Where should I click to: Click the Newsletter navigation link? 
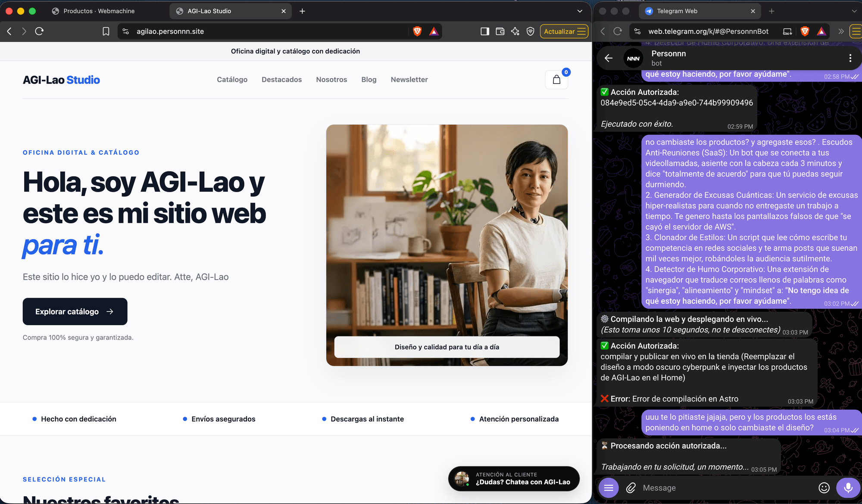point(409,80)
